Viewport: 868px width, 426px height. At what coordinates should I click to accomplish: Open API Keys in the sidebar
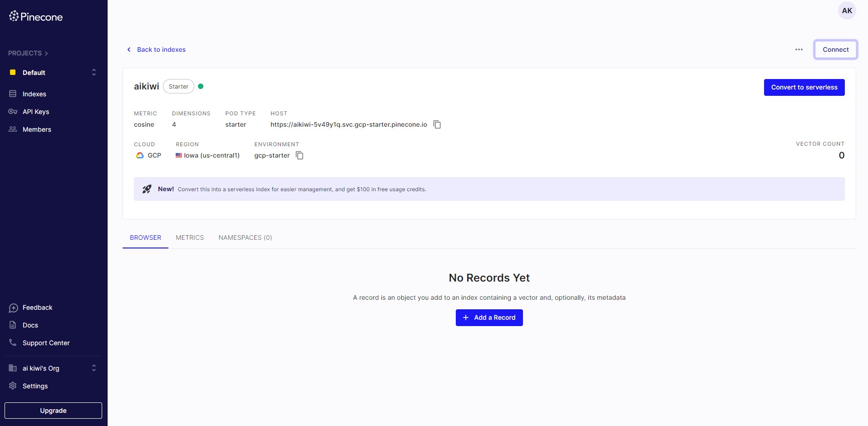pyautogui.click(x=36, y=112)
